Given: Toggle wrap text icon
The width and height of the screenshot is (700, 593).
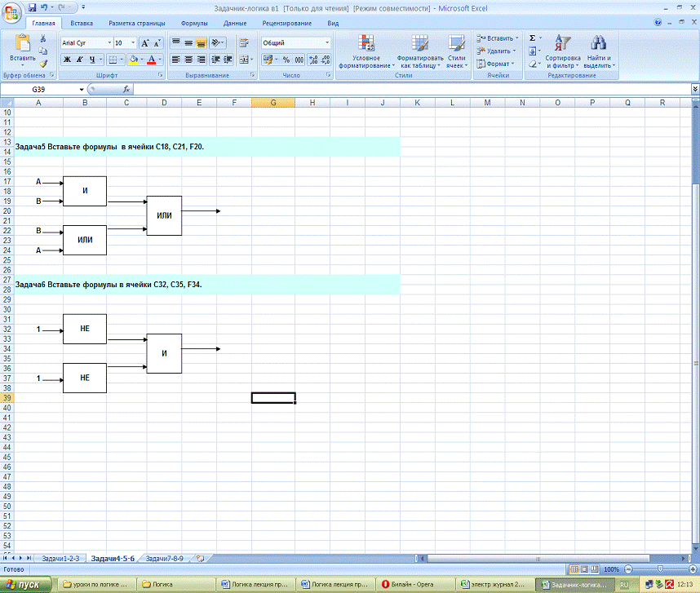Looking at the screenshot, I should tap(244, 43).
